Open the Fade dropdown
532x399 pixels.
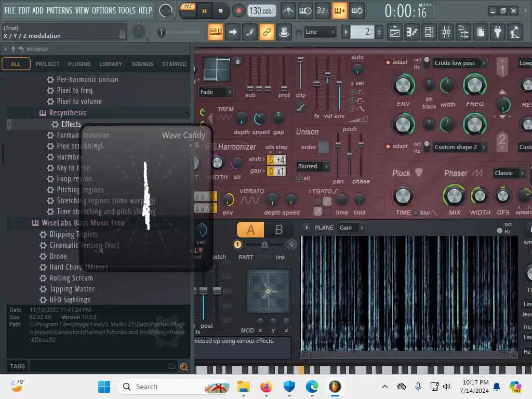click(216, 92)
